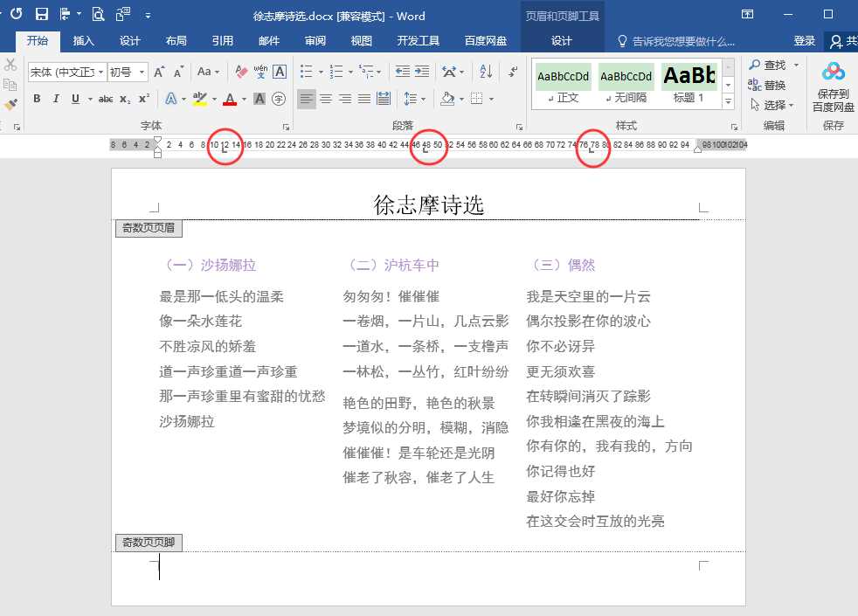The image size is (858, 616).
Task: Apply bold formatting with the Bold icon
Action: [37, 99]
